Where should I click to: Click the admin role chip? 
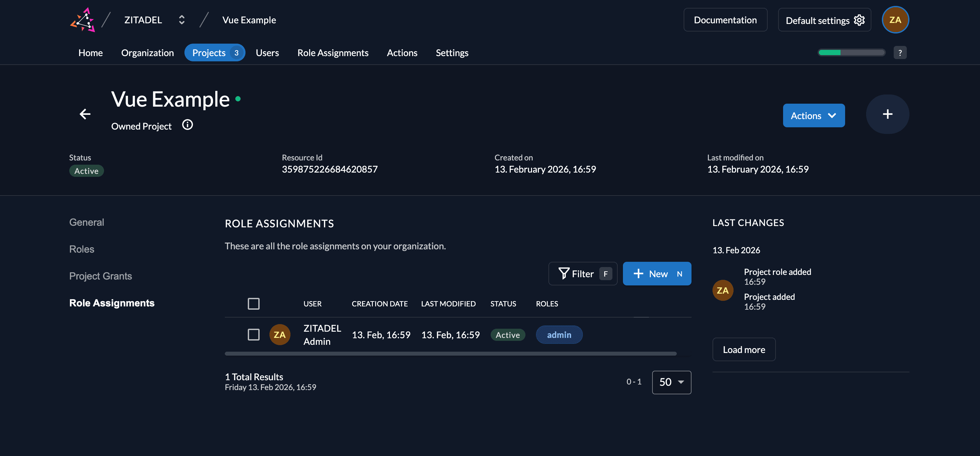[559, 335]
